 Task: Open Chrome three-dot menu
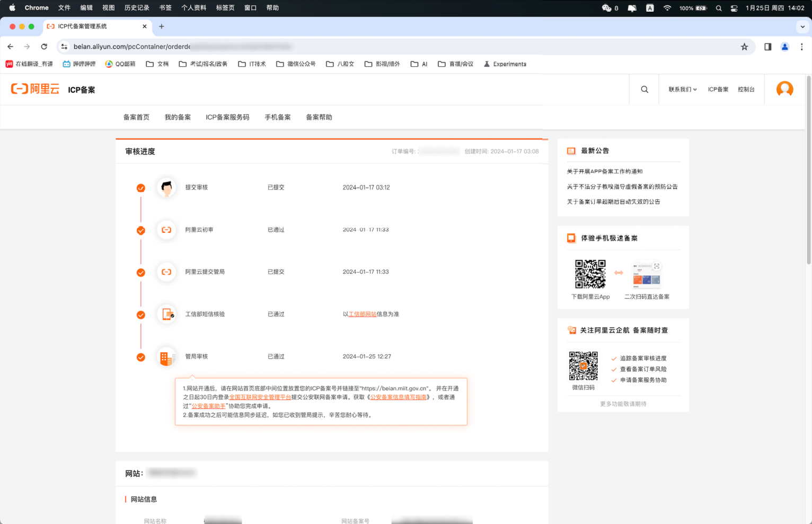tap(801, 47)
